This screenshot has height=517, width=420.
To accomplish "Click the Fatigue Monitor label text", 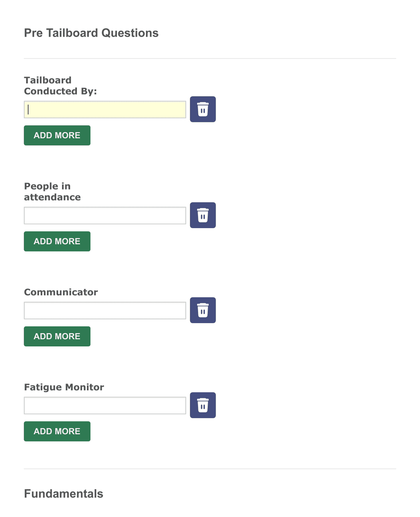I will 64,387.
